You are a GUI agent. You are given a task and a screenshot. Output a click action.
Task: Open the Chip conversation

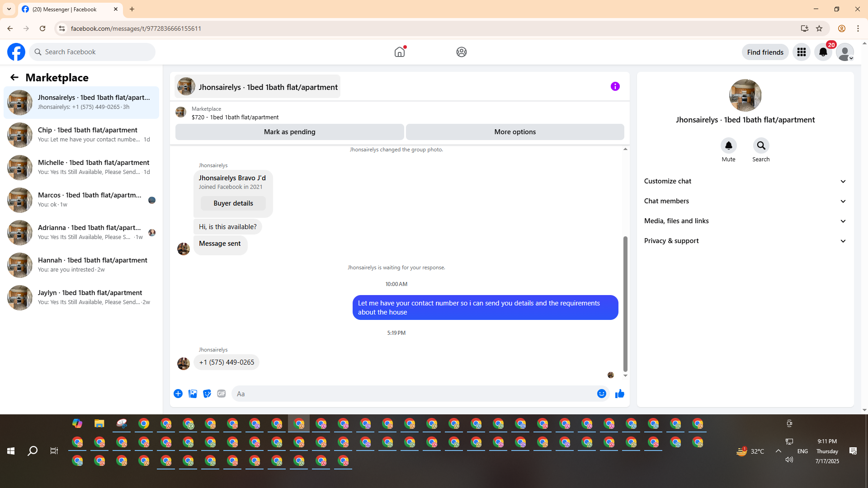click(81, 135)
